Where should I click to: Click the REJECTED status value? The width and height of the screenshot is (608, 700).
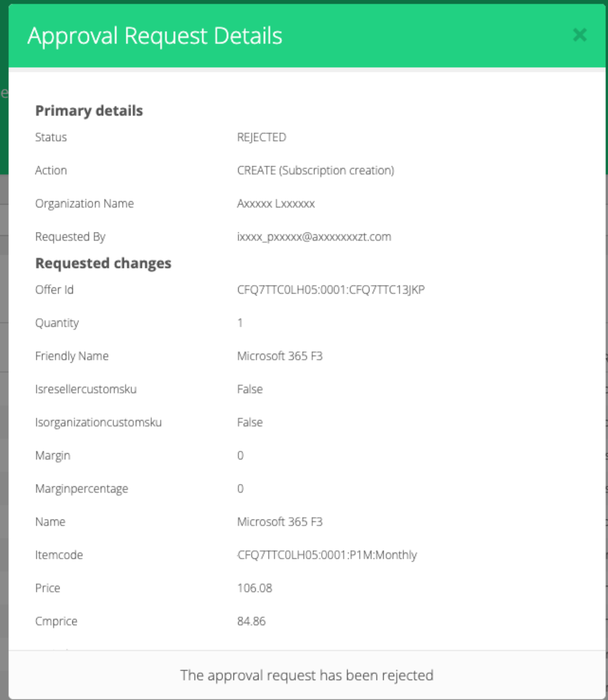(262, 137)
